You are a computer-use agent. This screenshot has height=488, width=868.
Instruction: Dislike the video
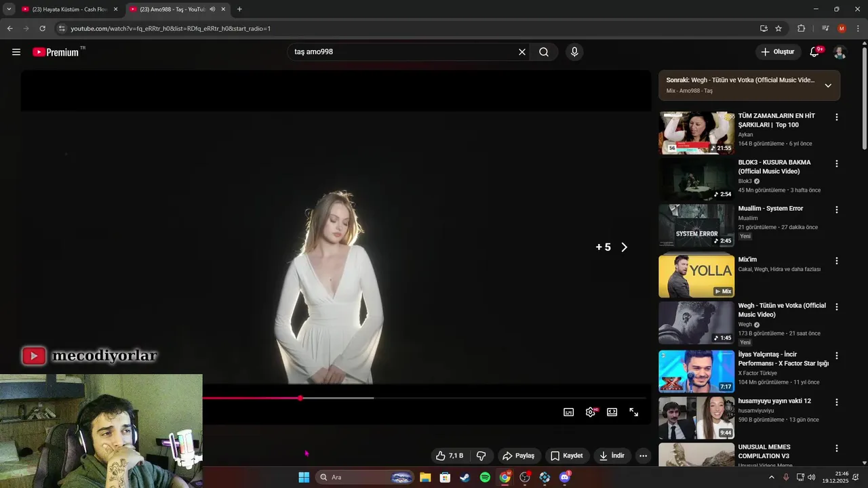coord(481,456)
